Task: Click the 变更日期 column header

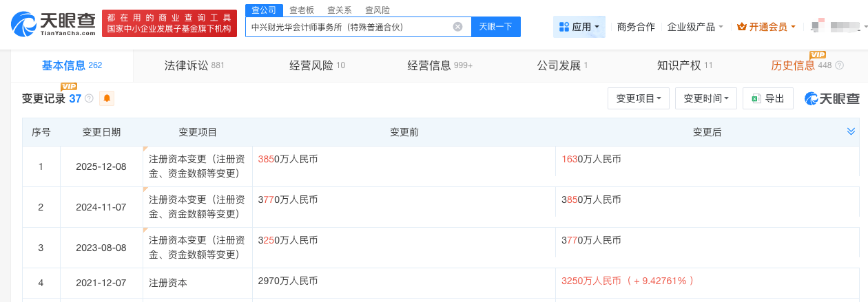Action: [101, 132]
